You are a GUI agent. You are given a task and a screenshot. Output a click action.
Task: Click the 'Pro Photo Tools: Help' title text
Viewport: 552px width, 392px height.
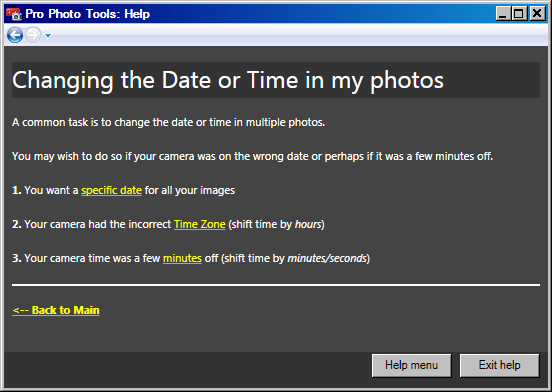point(88,14)
